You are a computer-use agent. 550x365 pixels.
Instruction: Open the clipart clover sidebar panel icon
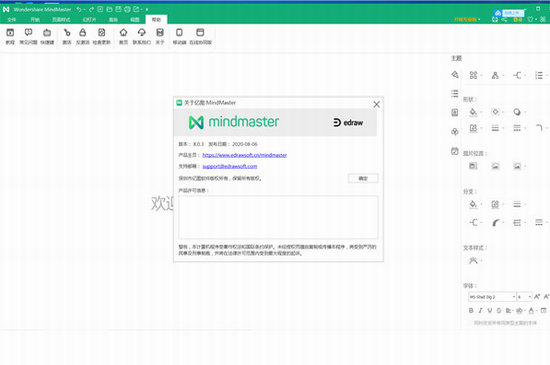pos(455,131)
